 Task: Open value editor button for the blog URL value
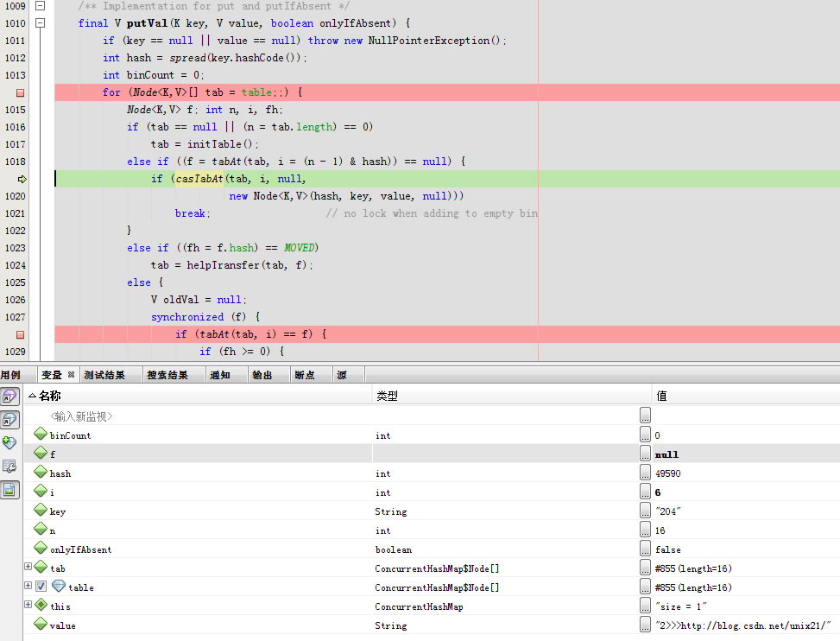pos(645,625)
